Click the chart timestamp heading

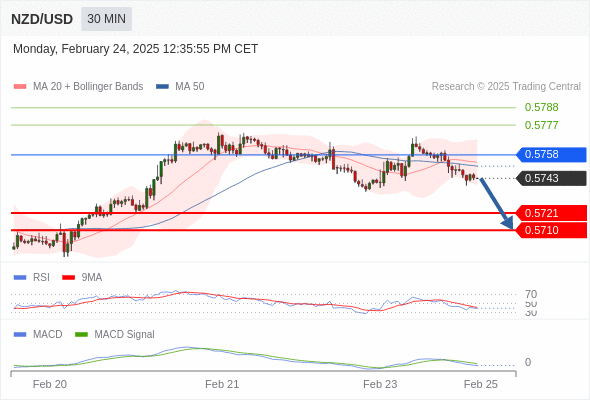point(135,49)
